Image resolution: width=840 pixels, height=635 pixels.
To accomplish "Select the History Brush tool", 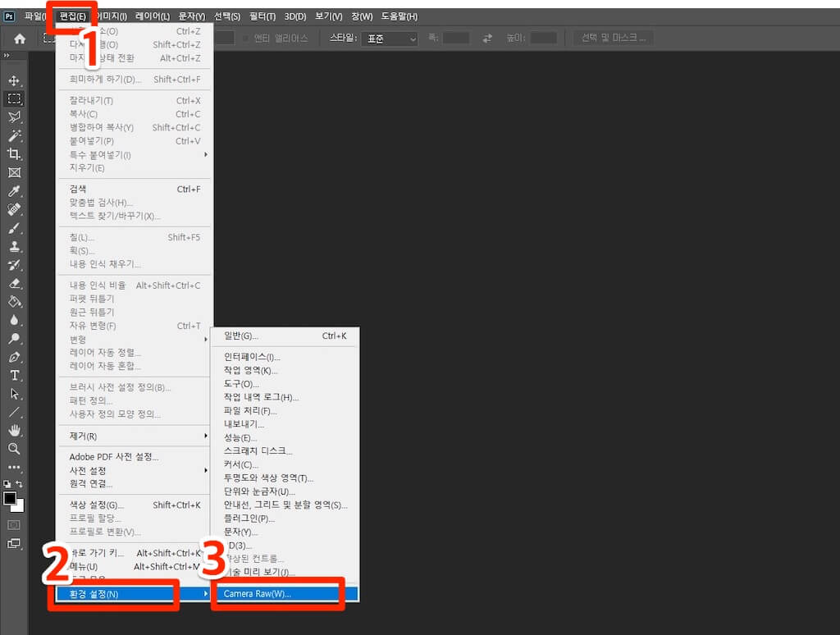I will point(14,265).
